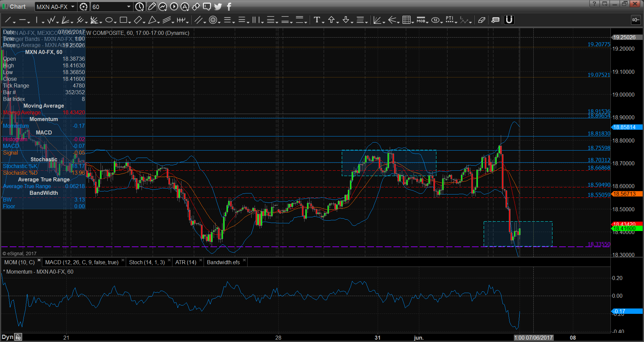The width and height of the screenshot is (644, 342).
Task: Select the ellipse drawing tool
Action: coord(109,20)
